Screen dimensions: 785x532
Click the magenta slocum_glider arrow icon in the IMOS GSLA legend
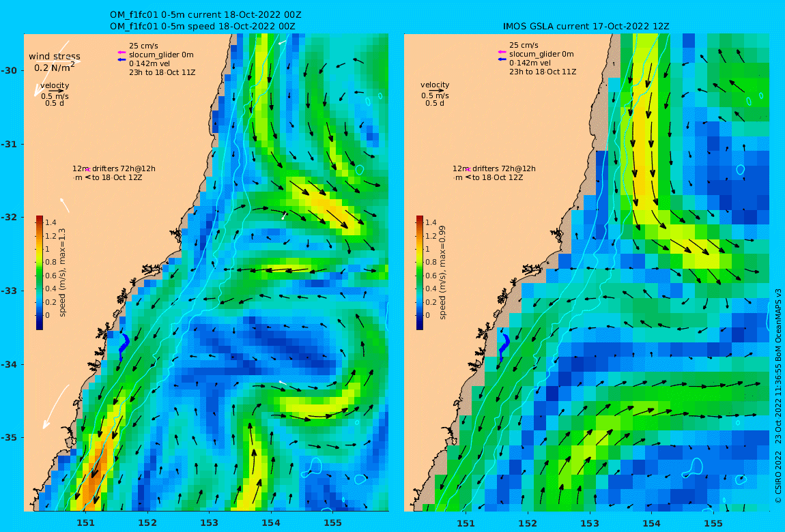502,52
